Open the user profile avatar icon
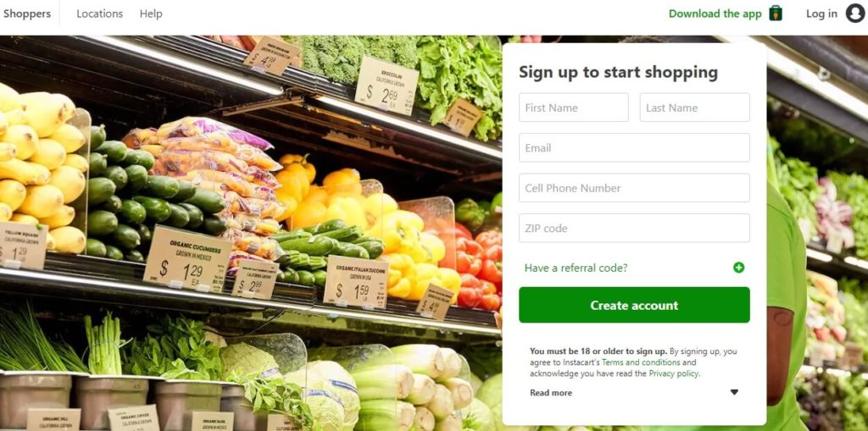868x431 pixels. click(854, 14)
